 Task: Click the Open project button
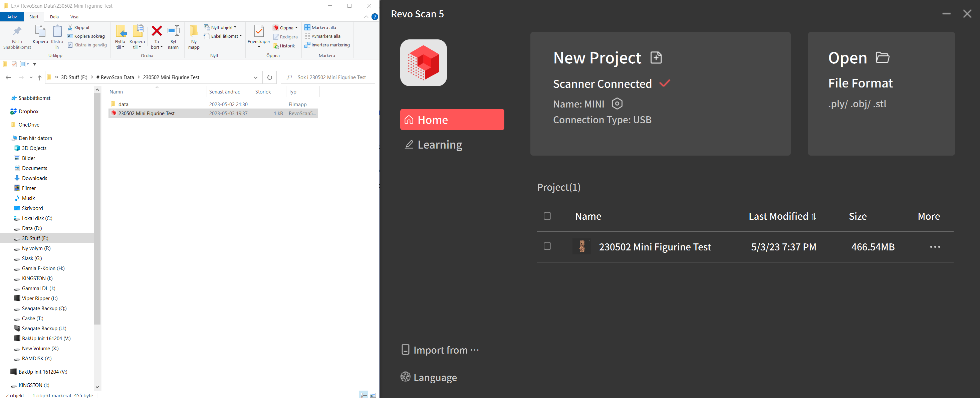tap(881, 93)
